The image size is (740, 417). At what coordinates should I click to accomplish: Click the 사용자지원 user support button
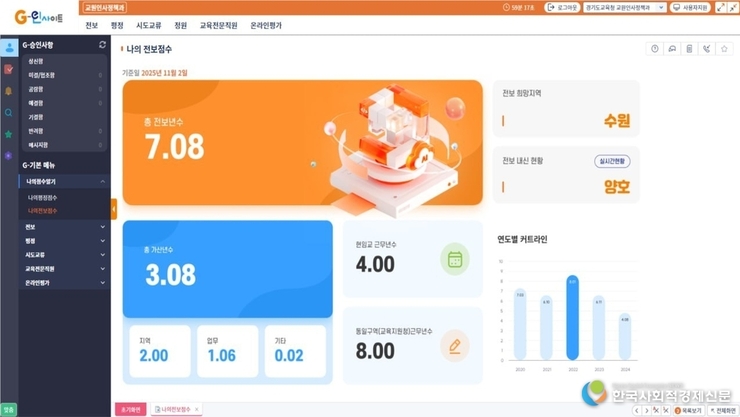tap(690, 8)
